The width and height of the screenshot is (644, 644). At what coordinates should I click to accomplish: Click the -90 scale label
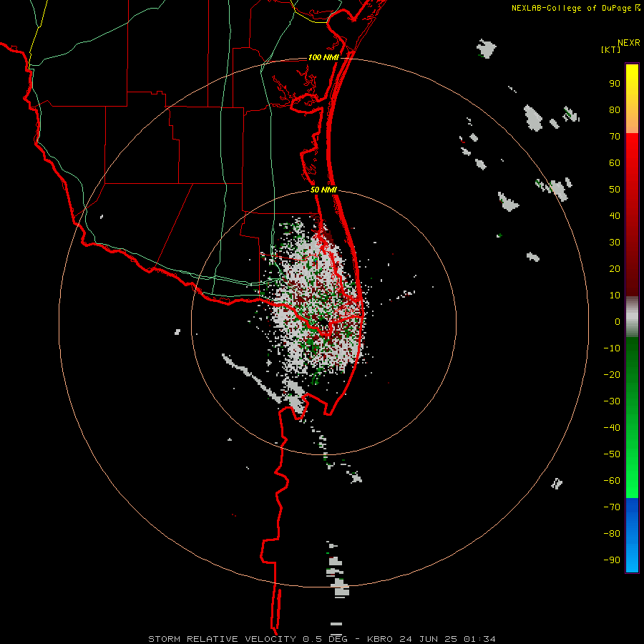pyautogui.click(x=612, y=560)
